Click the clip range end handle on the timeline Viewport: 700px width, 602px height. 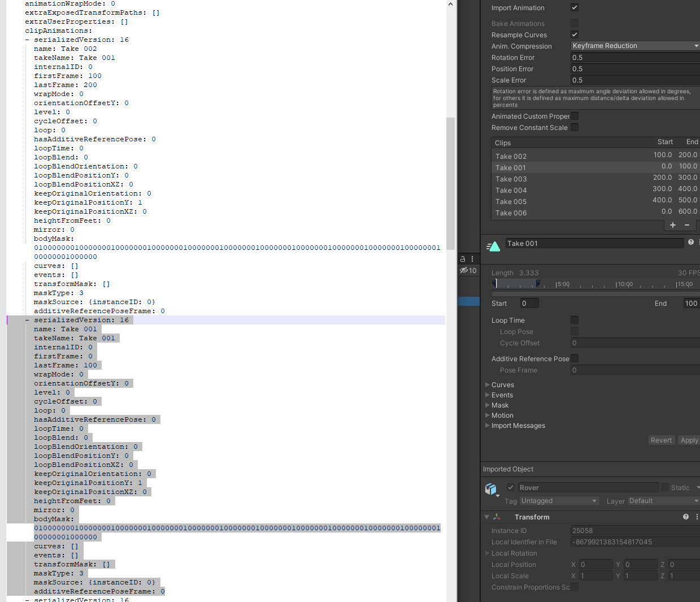(x=537, y=283)
